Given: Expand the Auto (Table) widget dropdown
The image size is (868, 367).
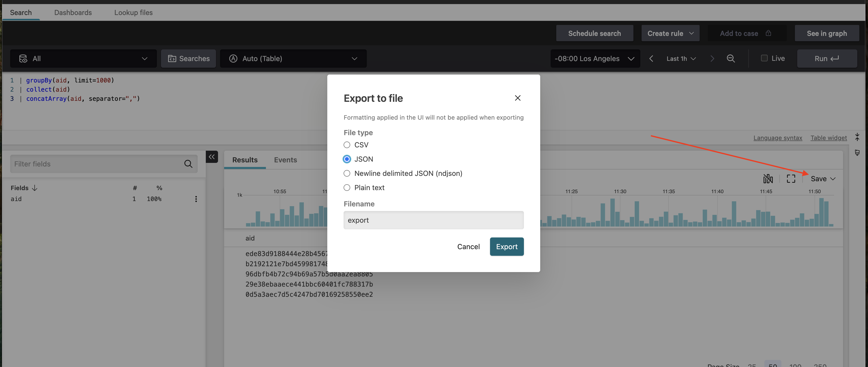Looking at the screenshot, I should tap(293, 59).
